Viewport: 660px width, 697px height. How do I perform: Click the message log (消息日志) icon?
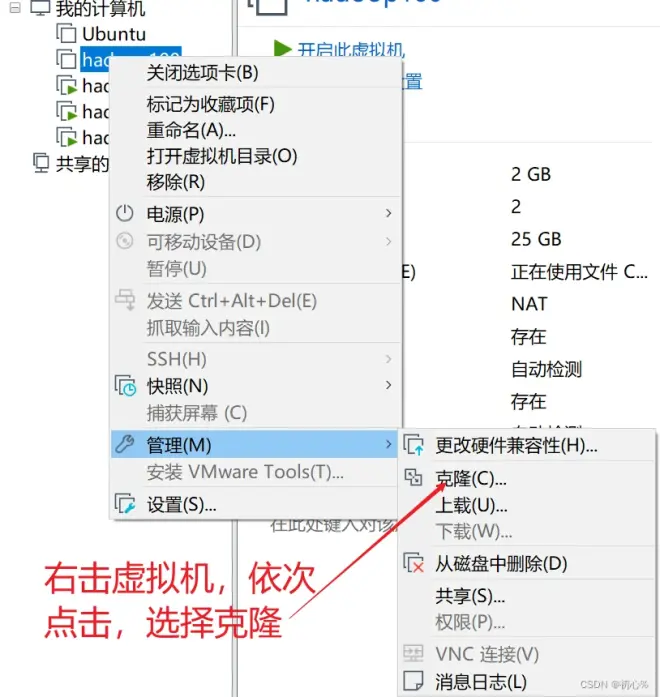click(x=413, y=681)
